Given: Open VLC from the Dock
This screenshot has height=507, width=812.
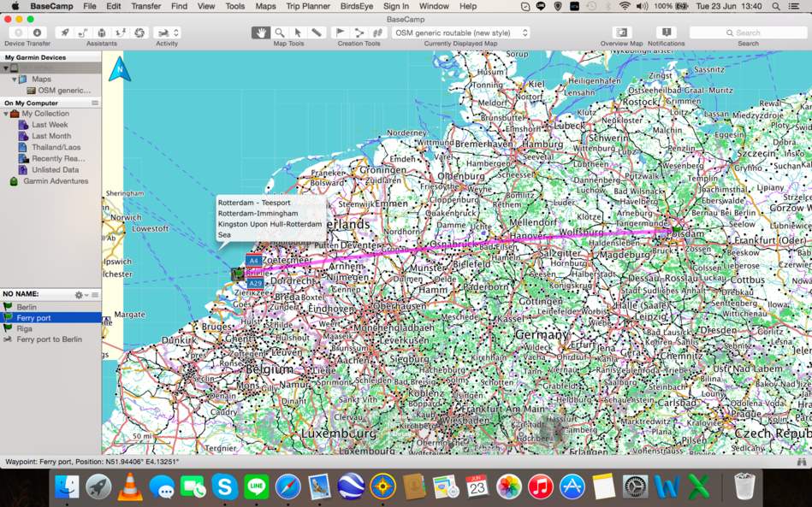Looking at the screenshot, I should 130,486.
